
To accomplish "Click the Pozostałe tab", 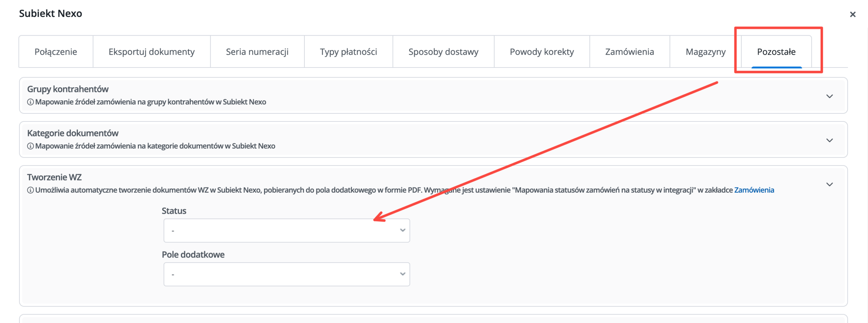I will click(776, 52).
